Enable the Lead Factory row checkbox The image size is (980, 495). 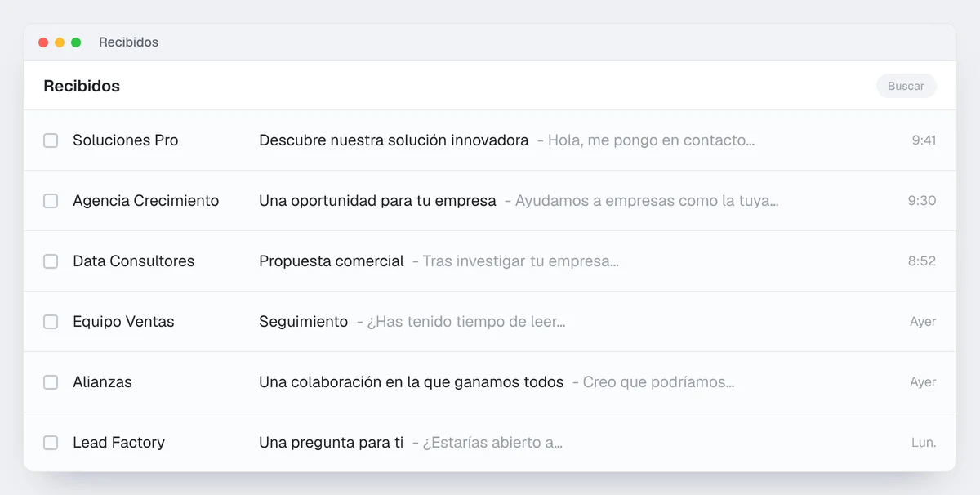click(x=51, y=443)
